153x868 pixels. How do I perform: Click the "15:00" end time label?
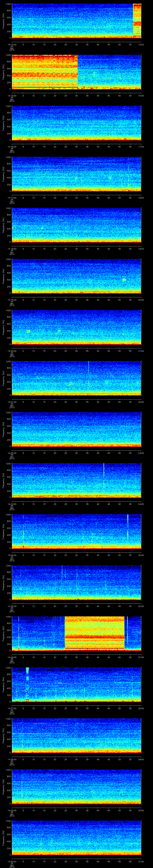pyautogui.click(x=141, y=44)
